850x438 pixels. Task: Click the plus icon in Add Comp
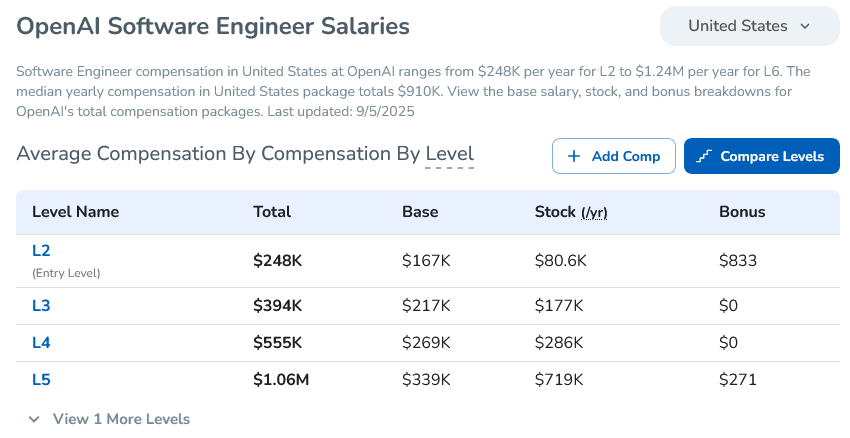[x=574, y=156]
